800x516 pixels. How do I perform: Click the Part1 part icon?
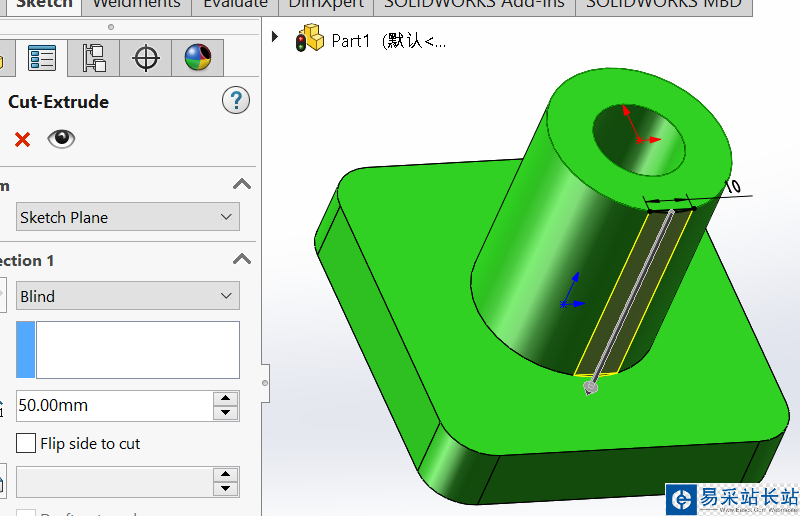tap(310, 38)
